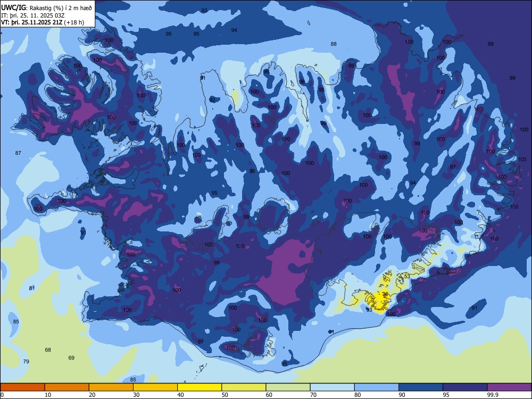Click the legend tick label '99.9'
Screen dimensions: 532x399
coord(493,395)
